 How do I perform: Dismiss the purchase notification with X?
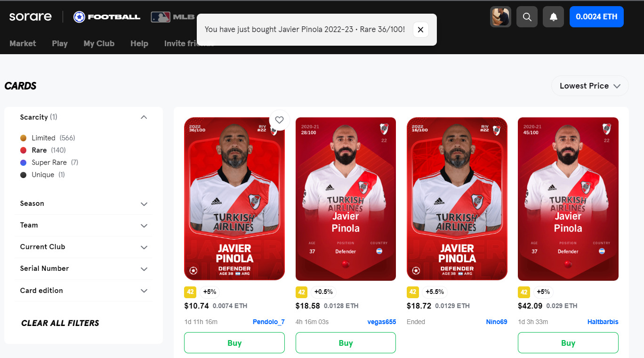tap(420, 30)
